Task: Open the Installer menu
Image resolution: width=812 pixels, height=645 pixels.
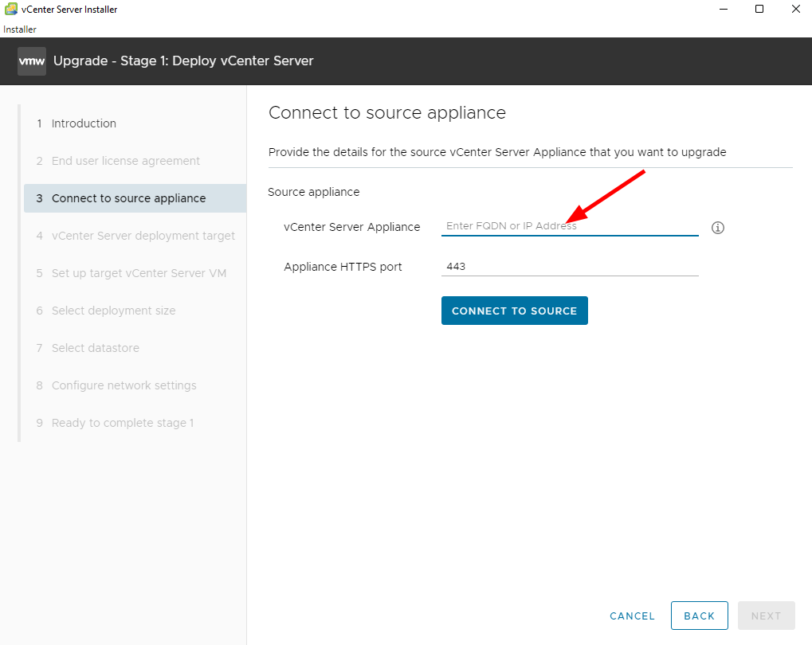Action: pos(20,29)
